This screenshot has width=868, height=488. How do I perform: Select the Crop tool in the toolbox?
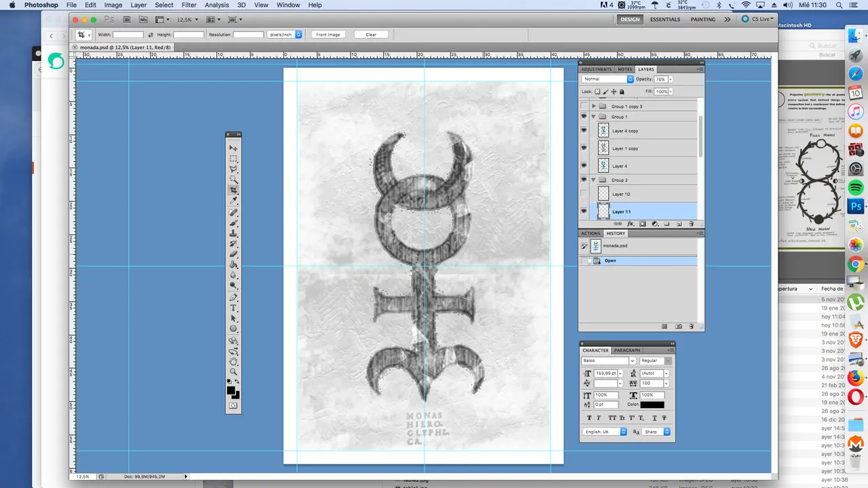coord(233,189)
